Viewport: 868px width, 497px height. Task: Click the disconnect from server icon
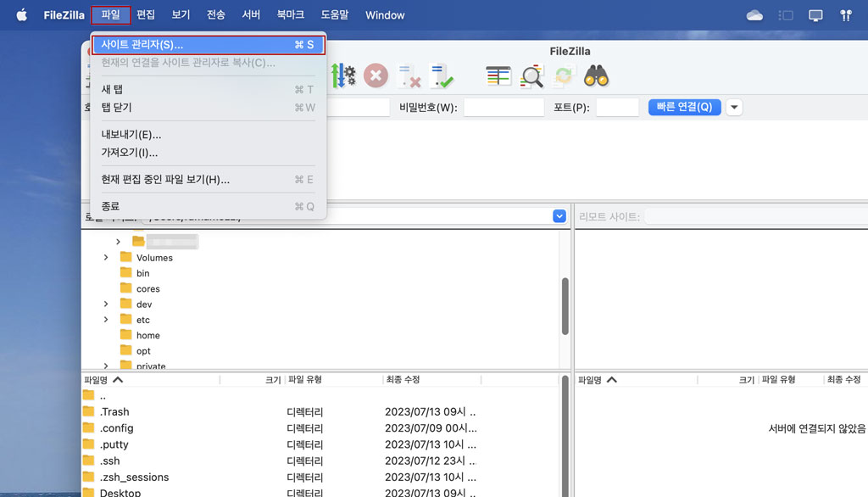409,75
